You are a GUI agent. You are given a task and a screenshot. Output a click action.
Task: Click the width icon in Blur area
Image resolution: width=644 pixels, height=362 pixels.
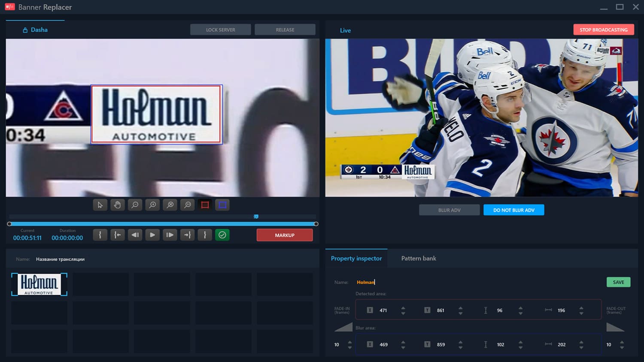coord(548,344)
